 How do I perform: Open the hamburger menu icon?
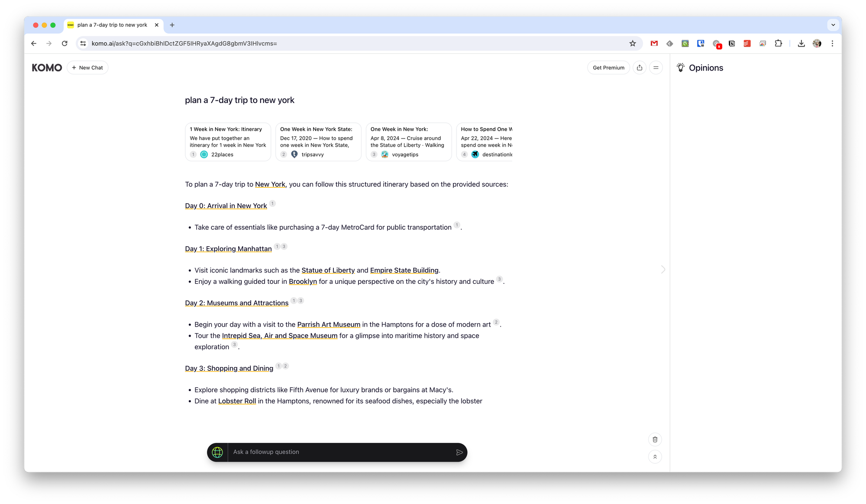pos(656,67)
